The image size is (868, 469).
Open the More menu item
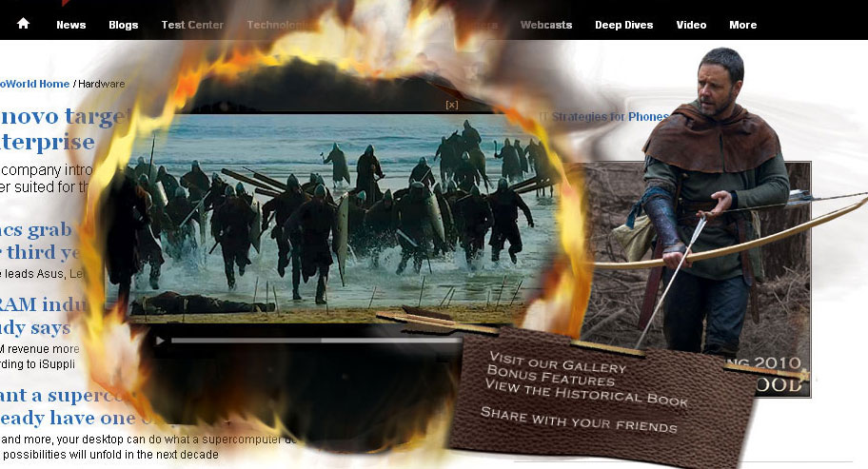[743, 25]
